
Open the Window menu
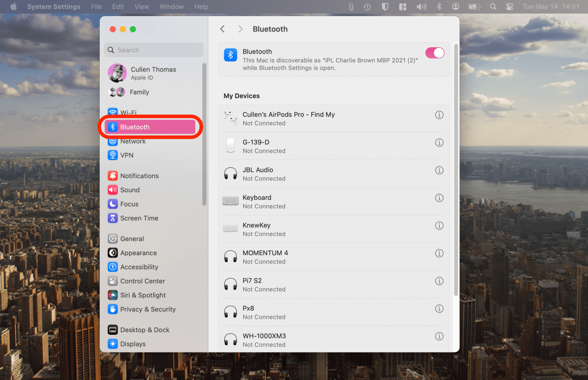click(171, 6)
